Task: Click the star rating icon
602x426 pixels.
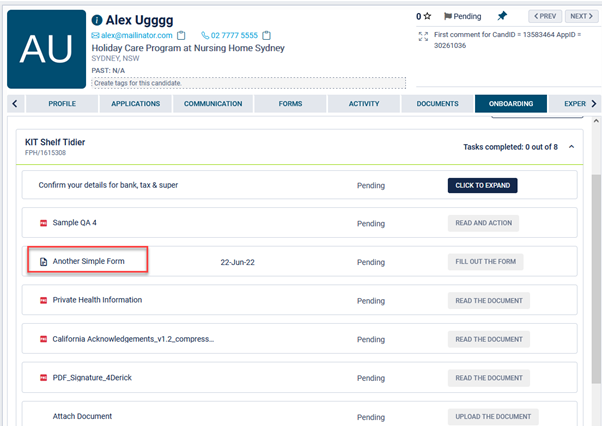Action: [427, 17]
